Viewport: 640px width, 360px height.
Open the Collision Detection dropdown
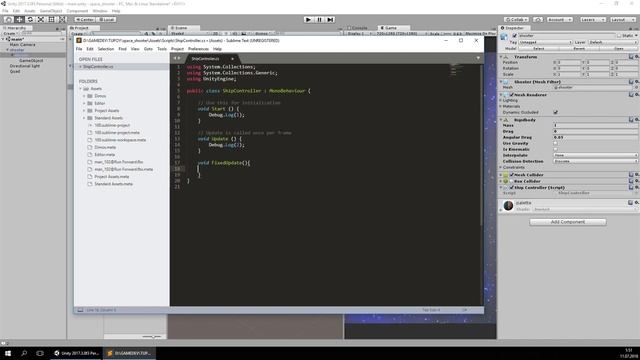[x=596, y=161]
